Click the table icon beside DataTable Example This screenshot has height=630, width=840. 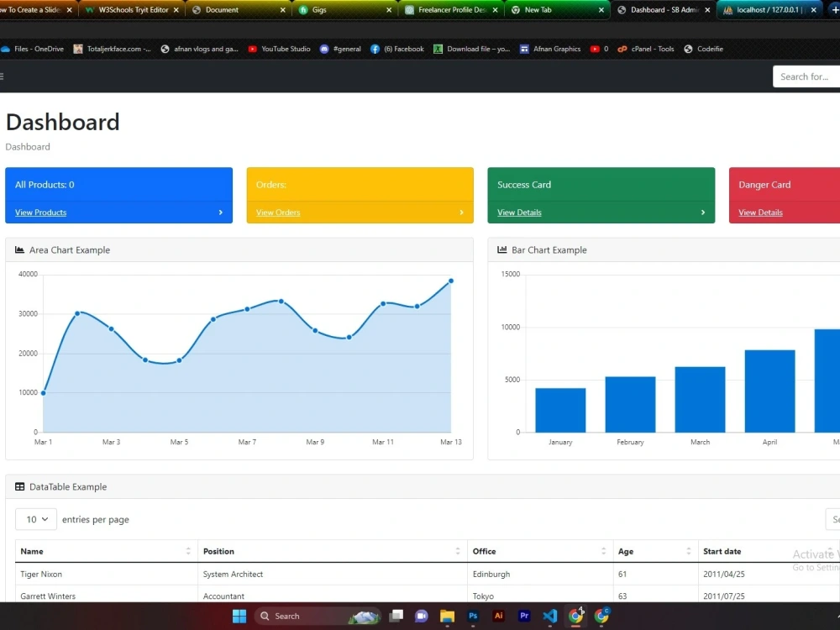(20, 486)
